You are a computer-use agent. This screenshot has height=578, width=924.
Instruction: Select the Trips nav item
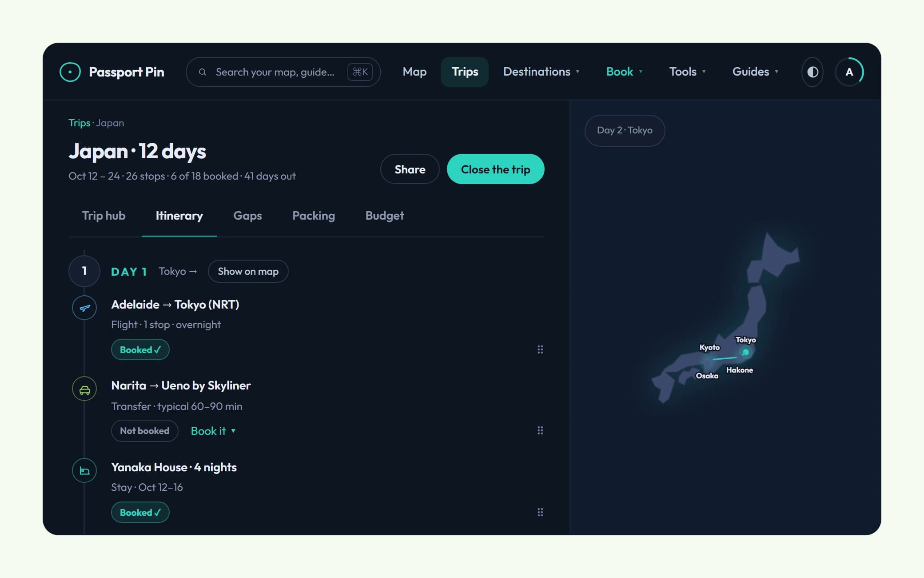[x=465, y=72]
